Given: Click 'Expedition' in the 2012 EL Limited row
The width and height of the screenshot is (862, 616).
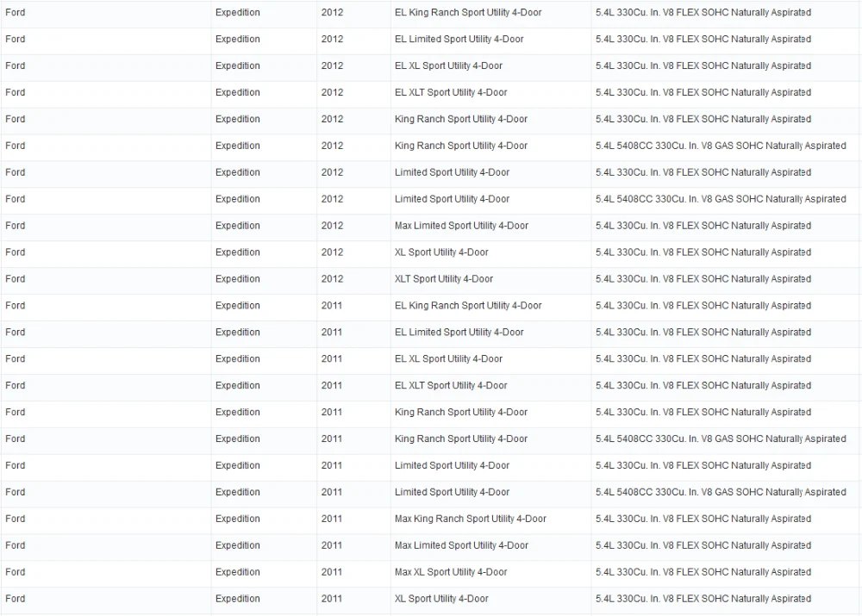Looking at the screenshot, I should (x=238, y=39).
